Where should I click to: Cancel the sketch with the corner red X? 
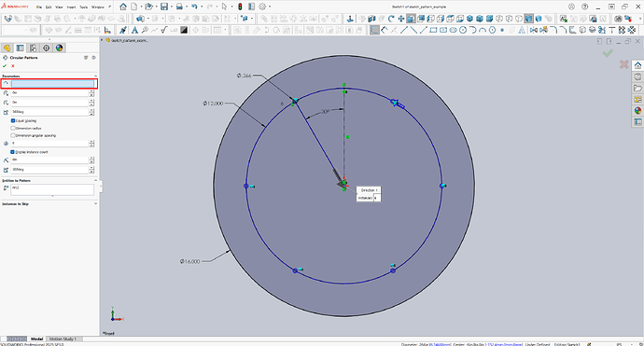[623, 64]
